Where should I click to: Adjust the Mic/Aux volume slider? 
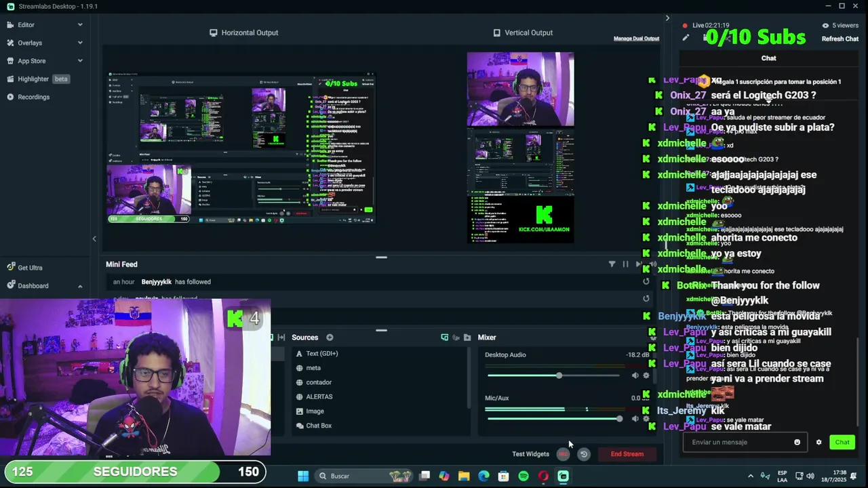(x=553, y=419)
